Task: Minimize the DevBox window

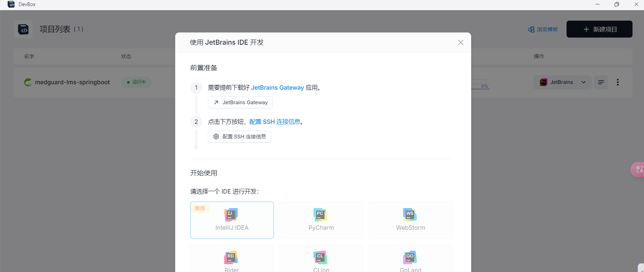Action: (597, 4)
